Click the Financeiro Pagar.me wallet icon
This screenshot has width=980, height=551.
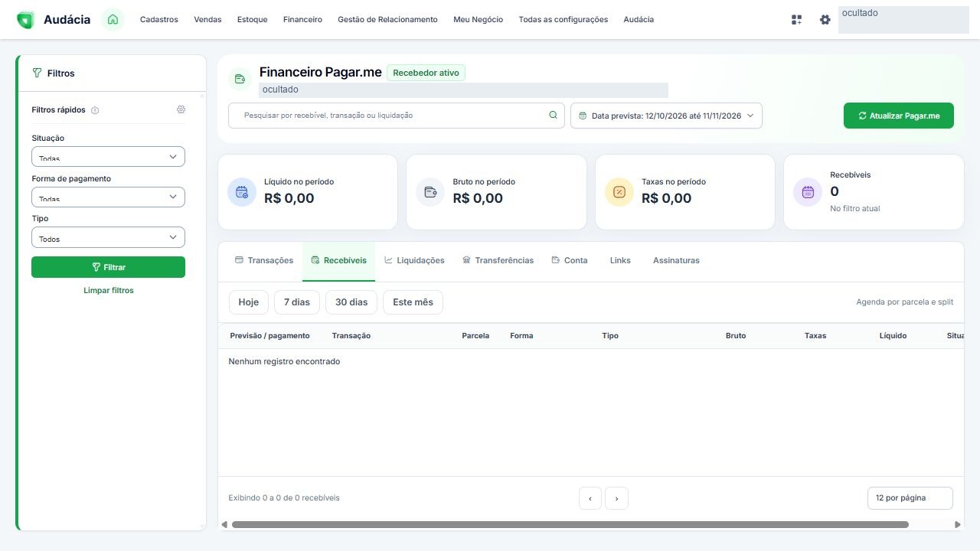240,78
